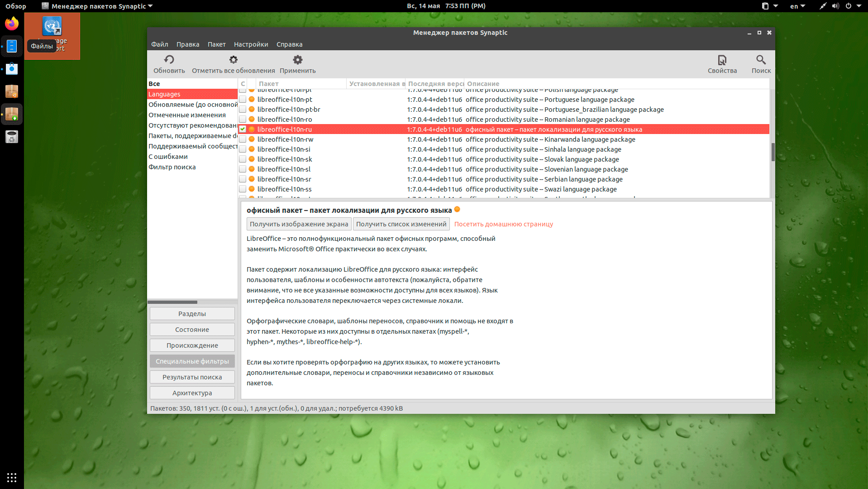Uncheck the libreoffice-l10n-ru package checkbox
868x489 pixels.
click(x=243, y=129)
